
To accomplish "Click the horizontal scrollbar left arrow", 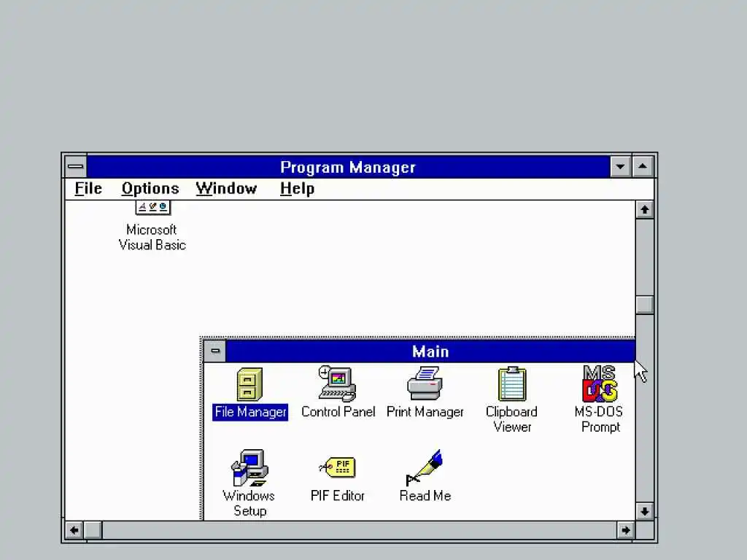I will pyautogui.click(x=74, y=530).
